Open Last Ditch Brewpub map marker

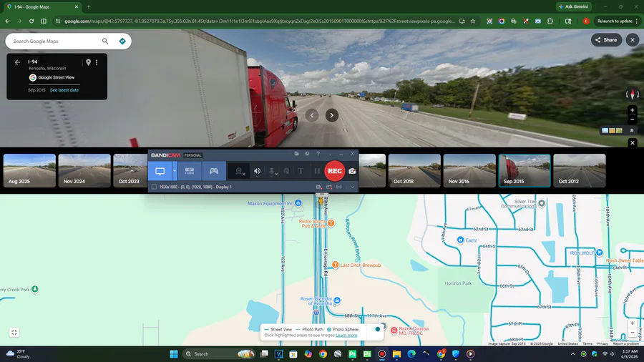tap(335, 265)
